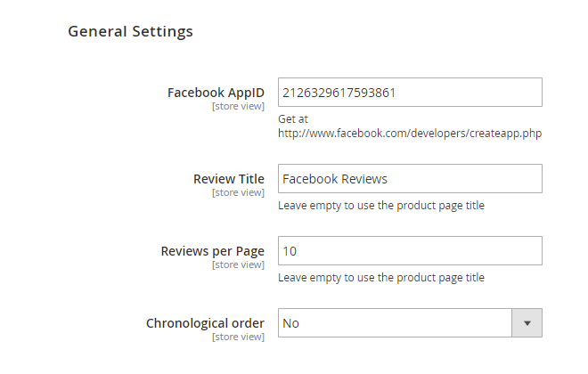Click the Chronological order label
The image size is (588, 374).
coord(205,323)
